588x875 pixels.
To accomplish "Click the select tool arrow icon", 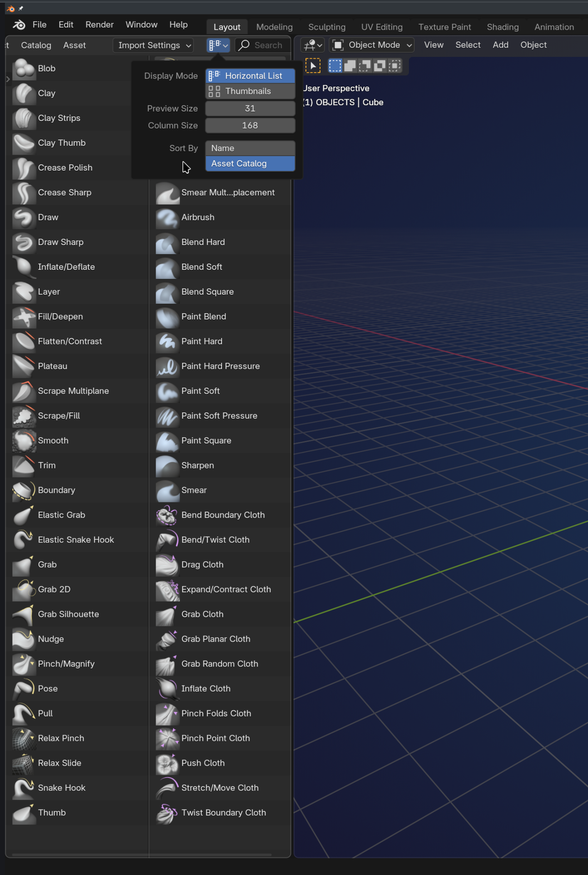I will tap(313, 66).
